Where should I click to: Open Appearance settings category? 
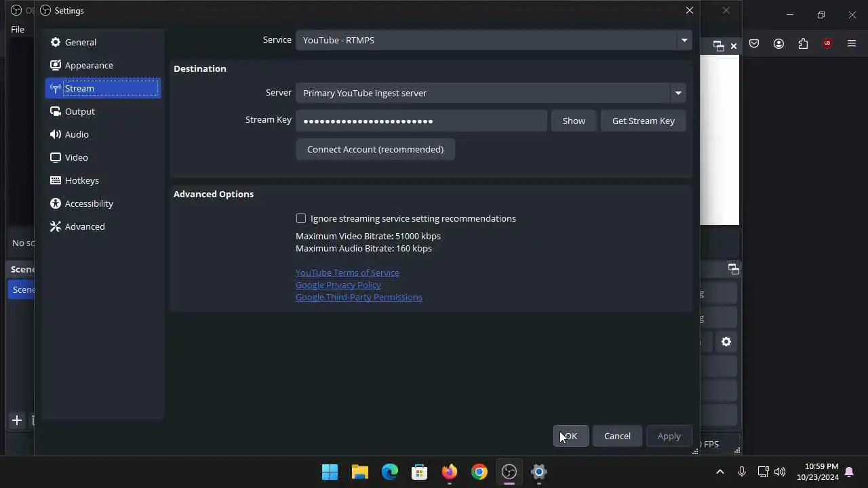pos(103,65)
